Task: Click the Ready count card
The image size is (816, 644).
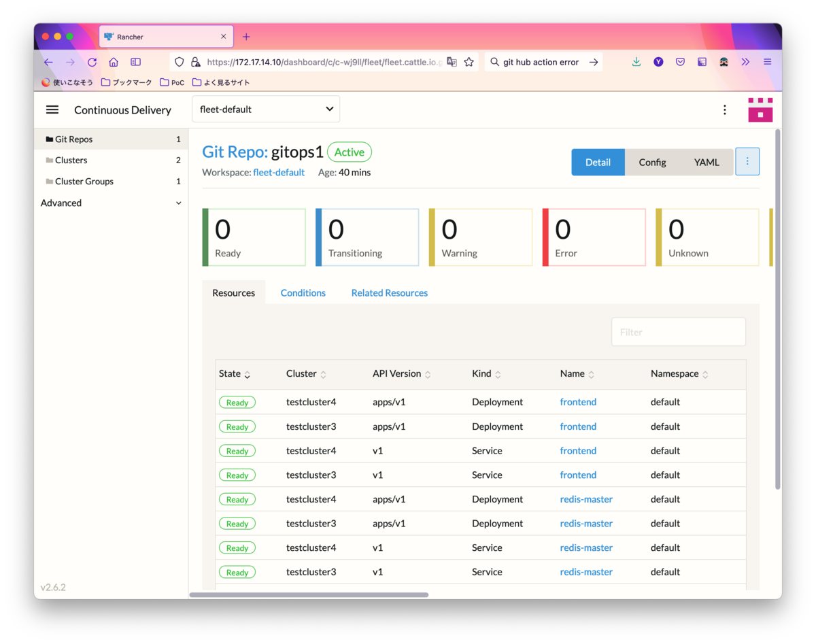Action: click(254, 237)
